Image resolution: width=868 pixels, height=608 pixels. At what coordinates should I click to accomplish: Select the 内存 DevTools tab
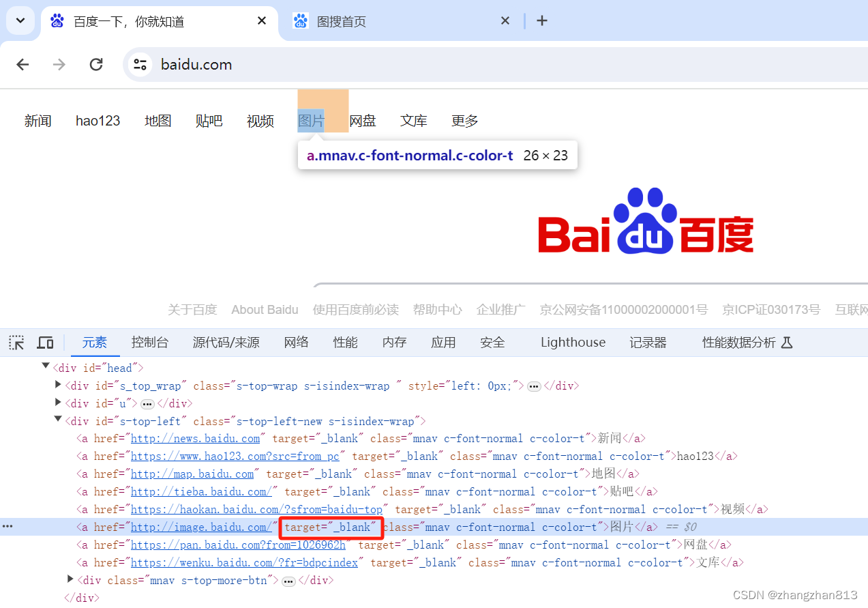tap(395, 343)
